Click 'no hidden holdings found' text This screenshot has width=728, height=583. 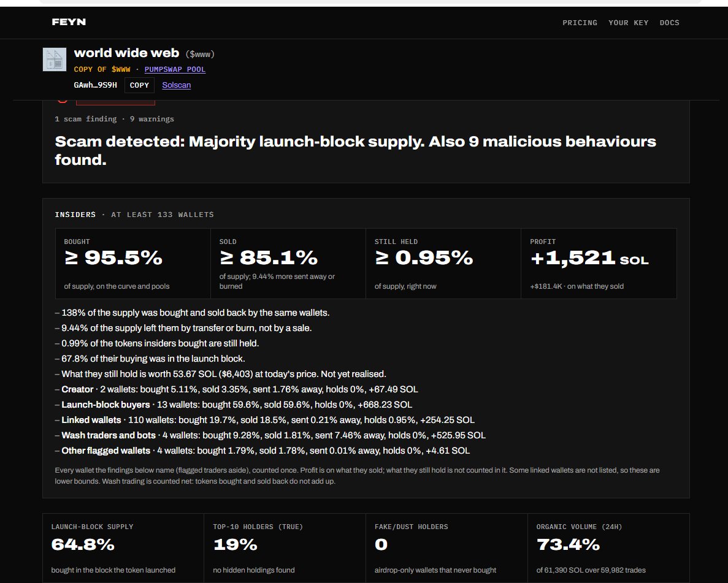[254, 570]
